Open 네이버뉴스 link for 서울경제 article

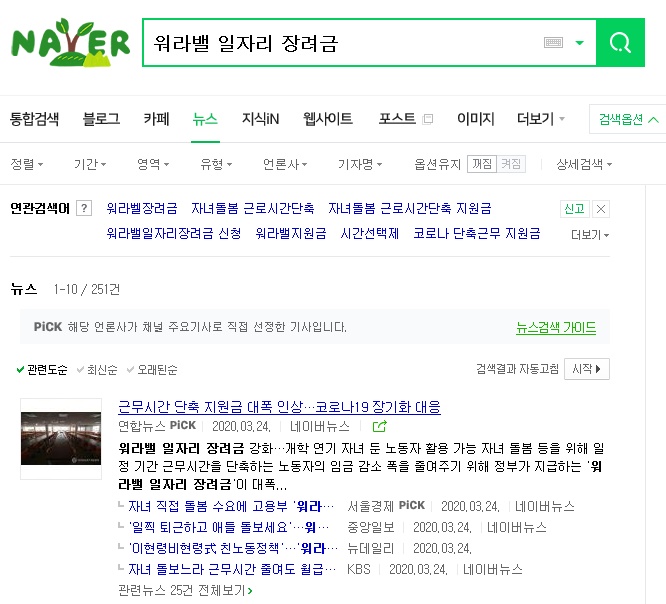point(545,506)
